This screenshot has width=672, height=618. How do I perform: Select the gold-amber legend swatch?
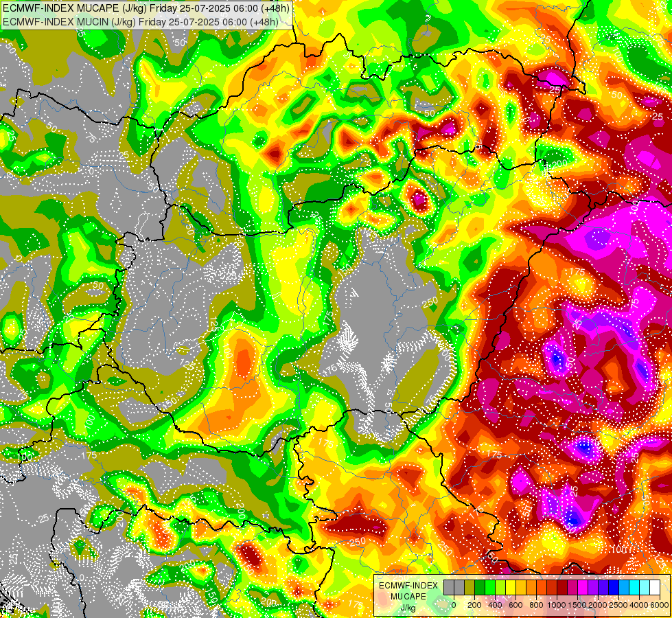coord(521,587)
